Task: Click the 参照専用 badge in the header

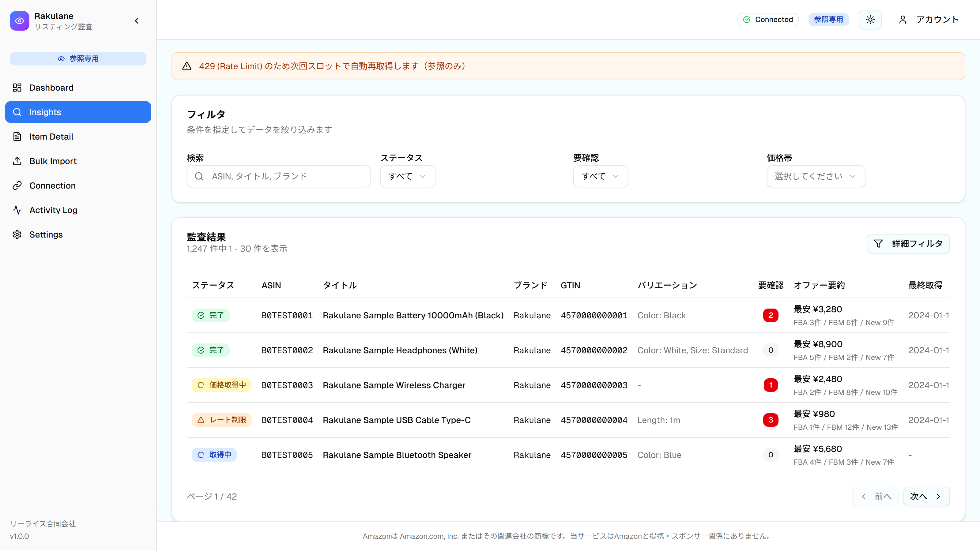Action: point(828,19)
